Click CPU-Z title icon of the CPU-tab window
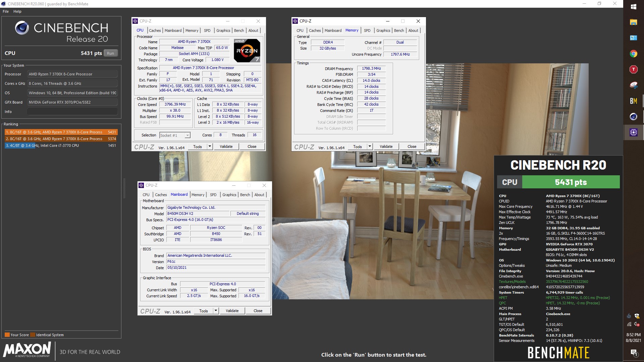This screenshot has height=362, width=644. point(135,21)
